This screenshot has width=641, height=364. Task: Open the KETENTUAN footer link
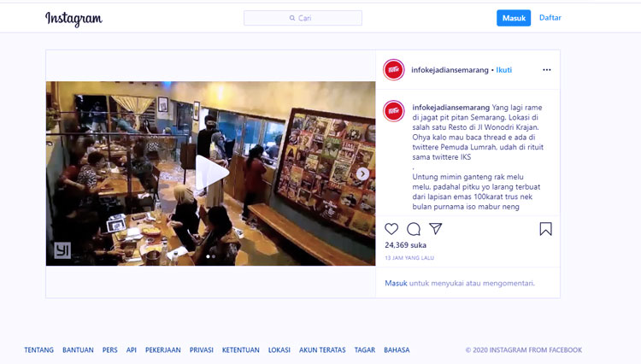[240, 350]
